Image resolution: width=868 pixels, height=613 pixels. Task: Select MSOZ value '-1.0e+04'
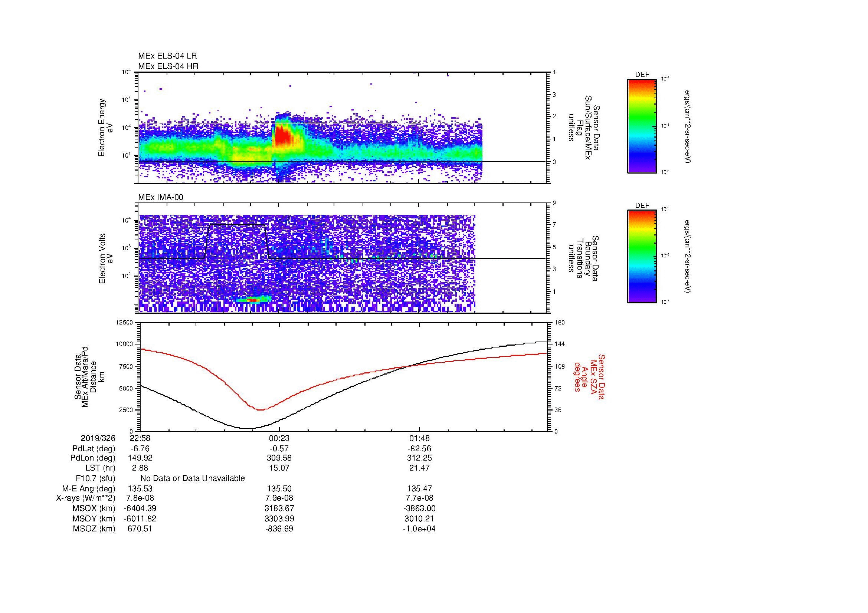click(419, 529)
